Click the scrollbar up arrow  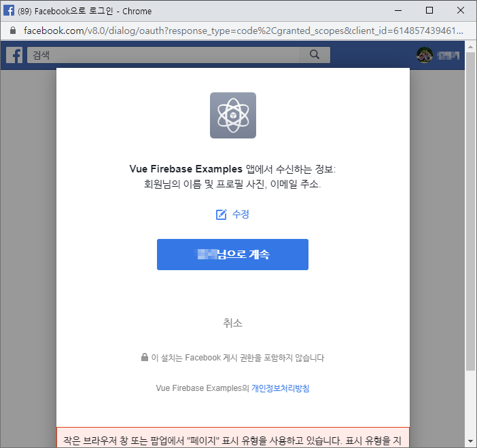[470, 47]
